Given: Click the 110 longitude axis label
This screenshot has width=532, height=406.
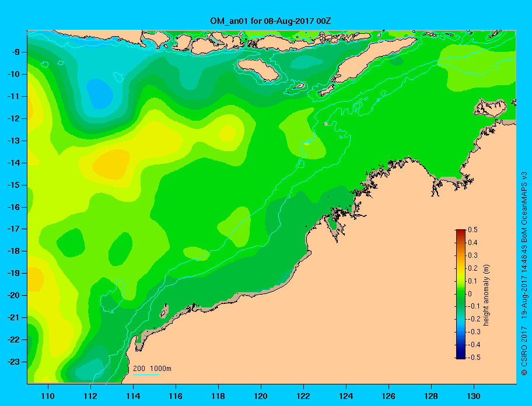Looking at the screenshot, I should point(48,396).
